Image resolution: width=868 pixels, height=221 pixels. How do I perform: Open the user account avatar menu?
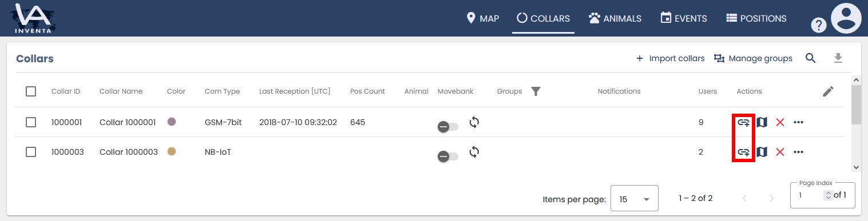(846, 18)
